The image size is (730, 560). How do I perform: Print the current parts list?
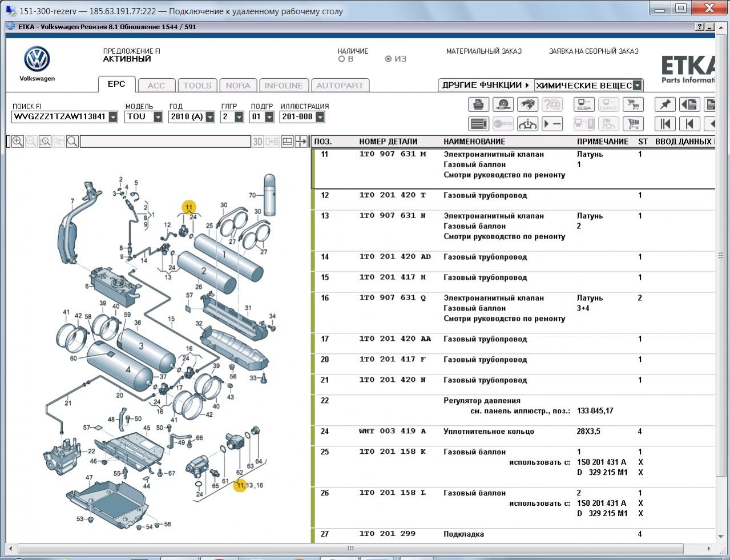[478, 104]
